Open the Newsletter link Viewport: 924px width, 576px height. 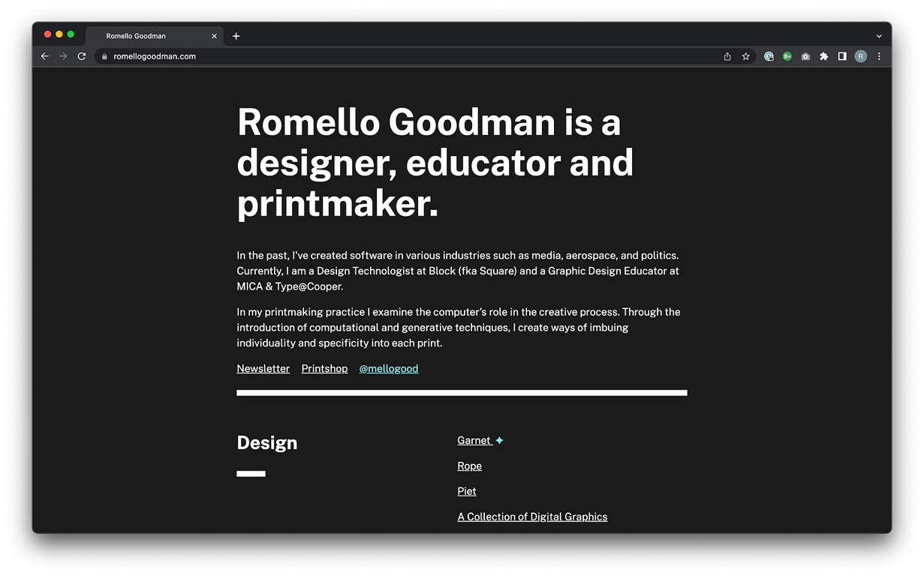point(263,368)
